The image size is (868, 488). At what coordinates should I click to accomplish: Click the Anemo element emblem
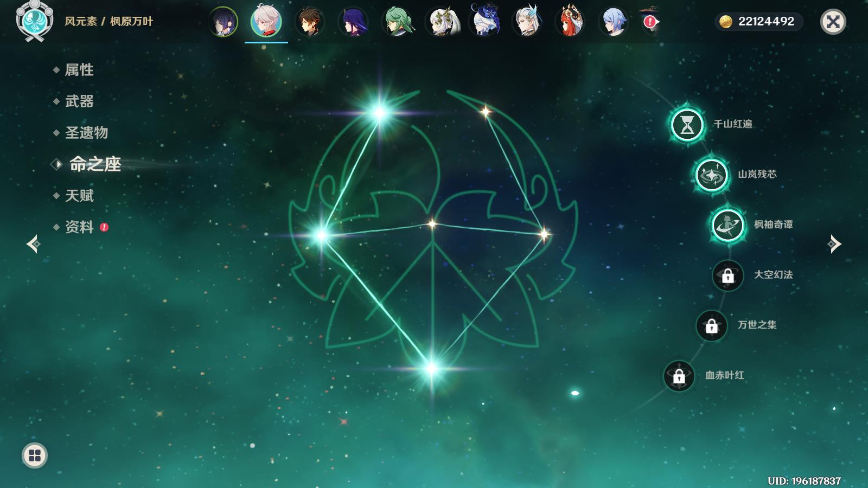tap(35, 21)
